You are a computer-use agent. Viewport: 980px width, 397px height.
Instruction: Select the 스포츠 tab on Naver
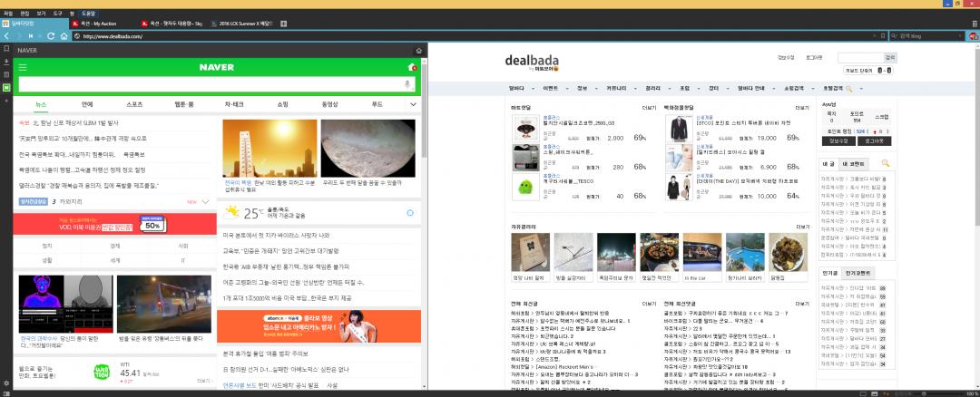(x=134, y=104)
